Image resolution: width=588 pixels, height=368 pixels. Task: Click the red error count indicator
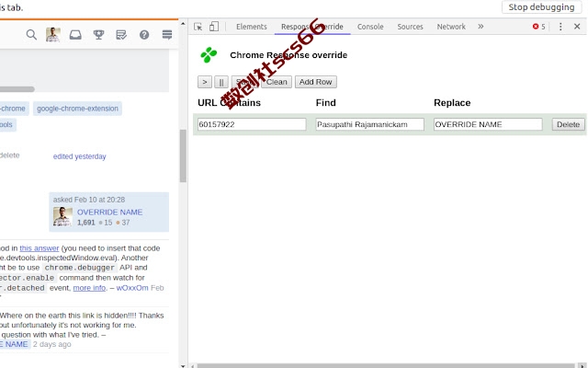pos(539,27)
